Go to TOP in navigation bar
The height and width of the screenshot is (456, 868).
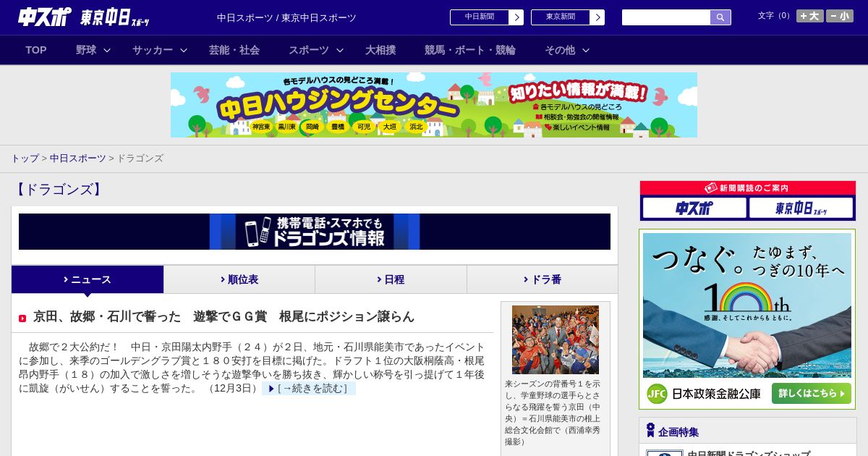coord(36,50)
